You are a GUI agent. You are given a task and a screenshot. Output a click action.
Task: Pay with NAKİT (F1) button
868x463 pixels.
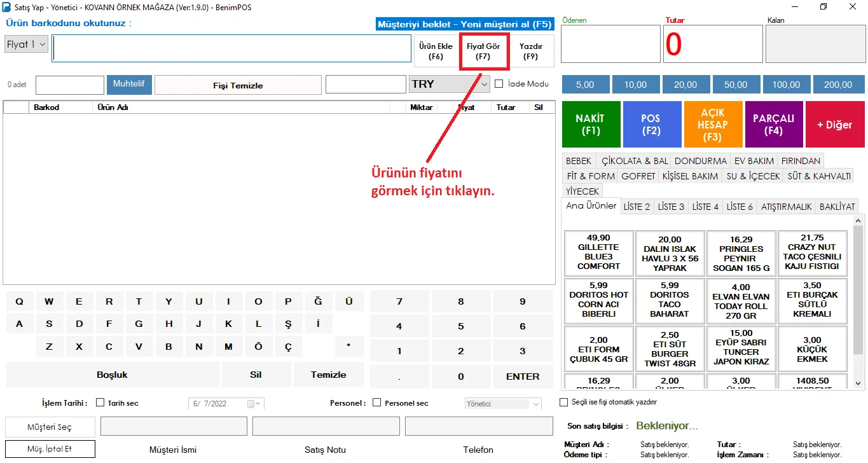click(590, 125)
